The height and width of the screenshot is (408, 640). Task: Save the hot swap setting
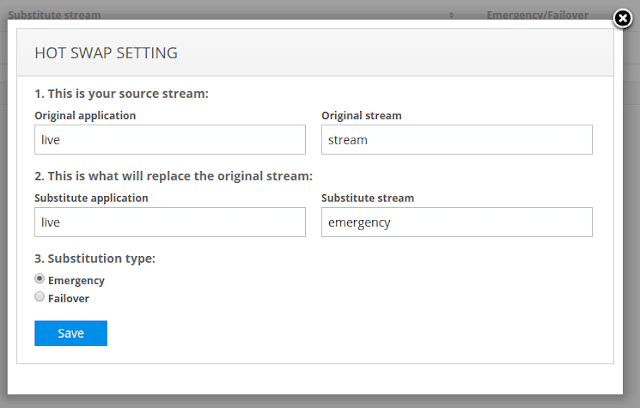pos(70,333)
